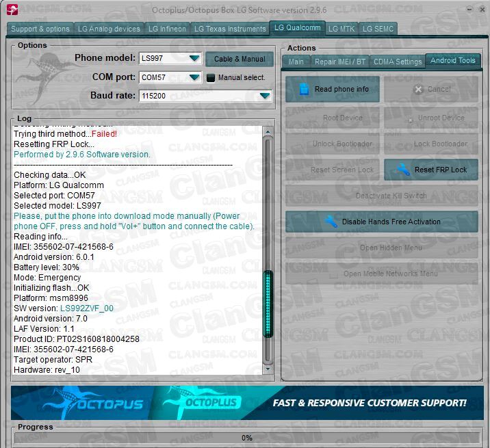The width and height of the screenshot is (490, 448).
Task: Click the log scroll up arrow
Action: [268, 131]
